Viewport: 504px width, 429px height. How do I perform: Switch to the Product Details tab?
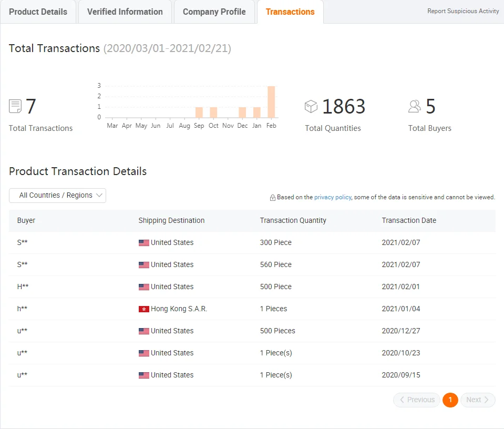coord(38,12)
